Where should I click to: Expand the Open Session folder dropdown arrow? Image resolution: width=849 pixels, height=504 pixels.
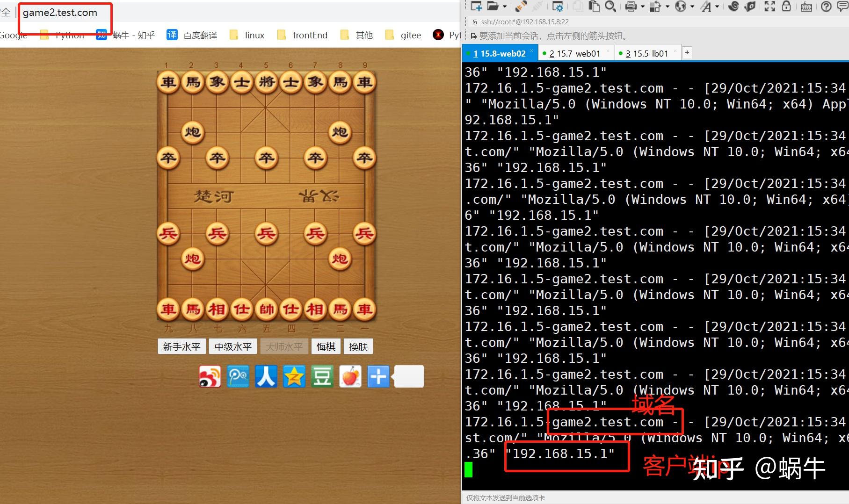click(504, 7)
